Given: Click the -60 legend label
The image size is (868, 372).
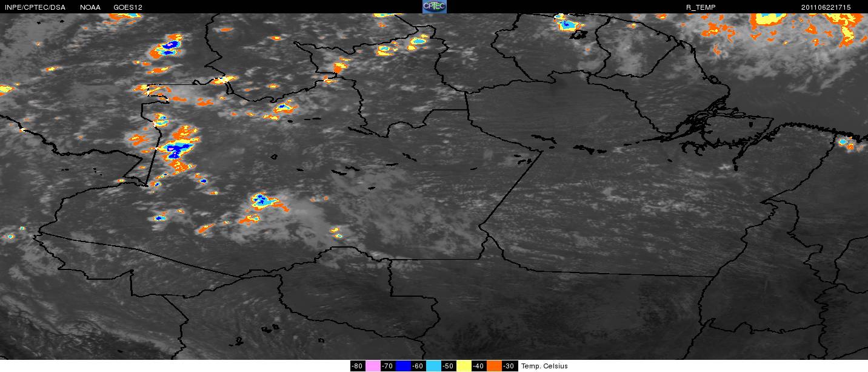Looking at the screenshot, I should coord(418,366).
